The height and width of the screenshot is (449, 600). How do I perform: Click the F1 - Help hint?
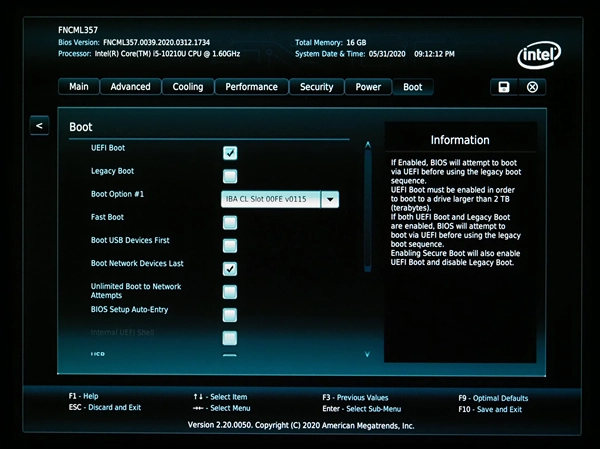coord(83,396)
